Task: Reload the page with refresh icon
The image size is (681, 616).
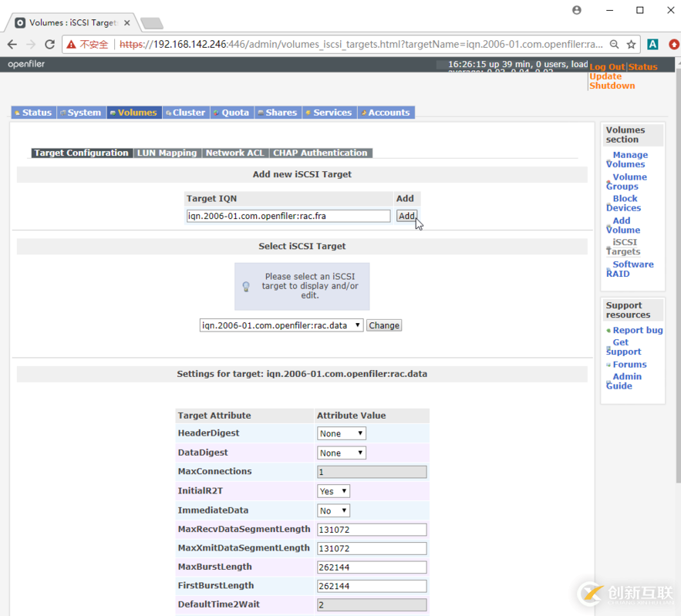Action: pos(49,45)
